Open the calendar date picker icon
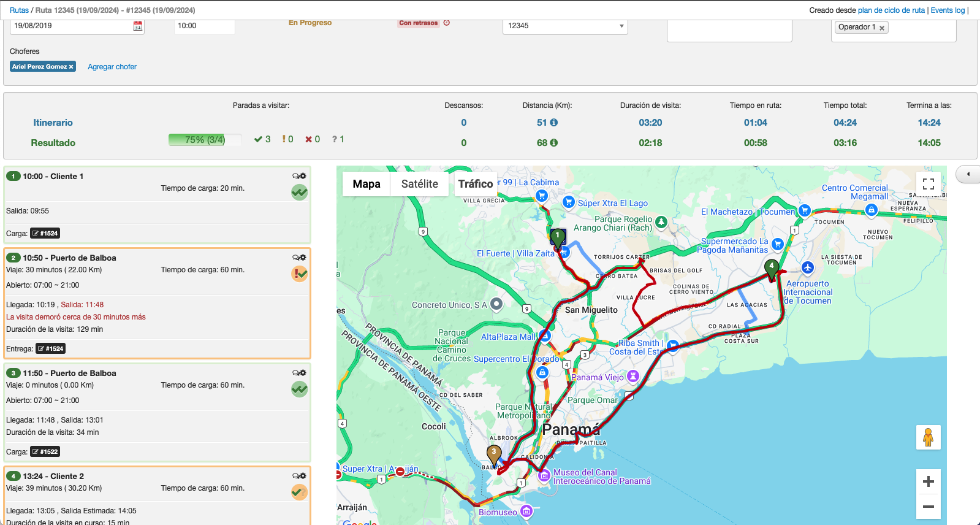Screen dimensions: 980x525 pyautogui.click(x=138, y=26)
